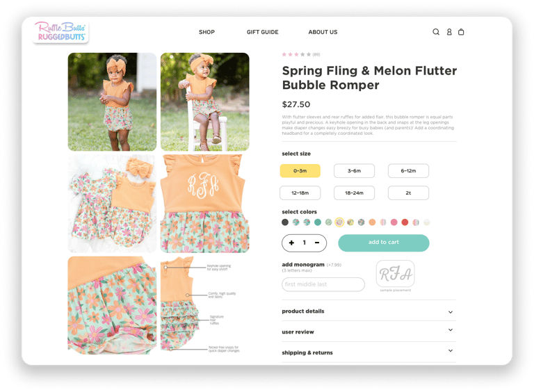Open the shopping bag icon
The height and width of the screenshot is (392, 534).
coord(461,32)
